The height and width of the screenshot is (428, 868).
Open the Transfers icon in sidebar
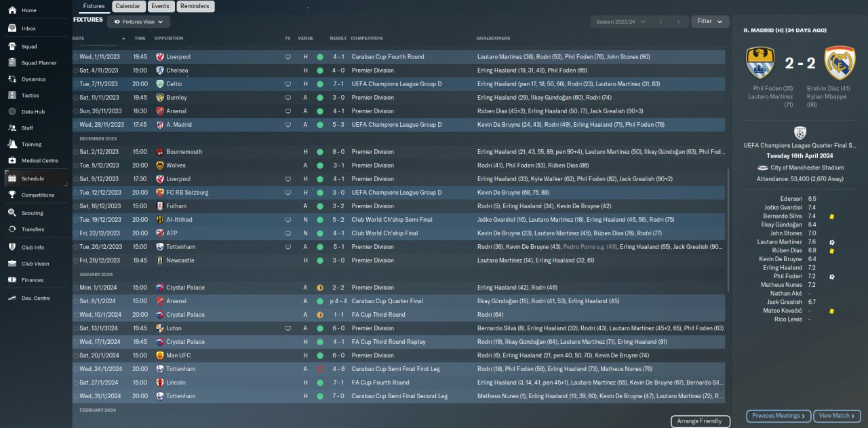coord(12,229)
